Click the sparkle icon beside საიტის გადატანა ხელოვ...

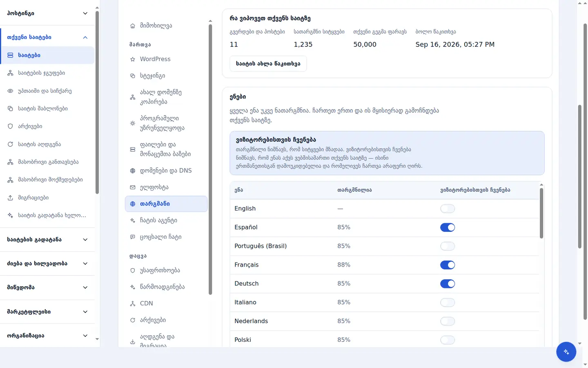click(10, 215)
